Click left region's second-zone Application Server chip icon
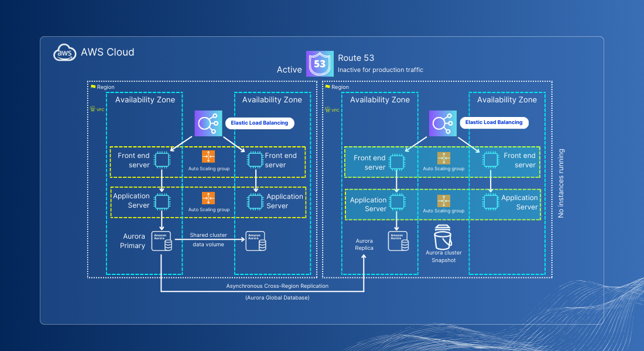 tap(255, 202)
